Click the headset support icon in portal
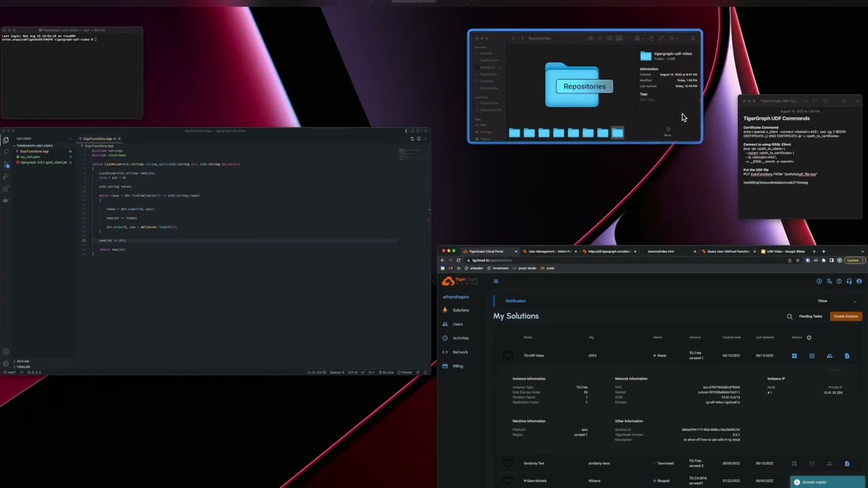This screenshot has width=868, height=488. tap(849, 281)
